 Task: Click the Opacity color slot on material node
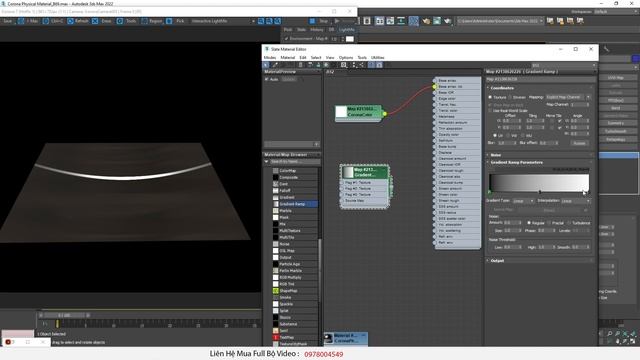457,134
